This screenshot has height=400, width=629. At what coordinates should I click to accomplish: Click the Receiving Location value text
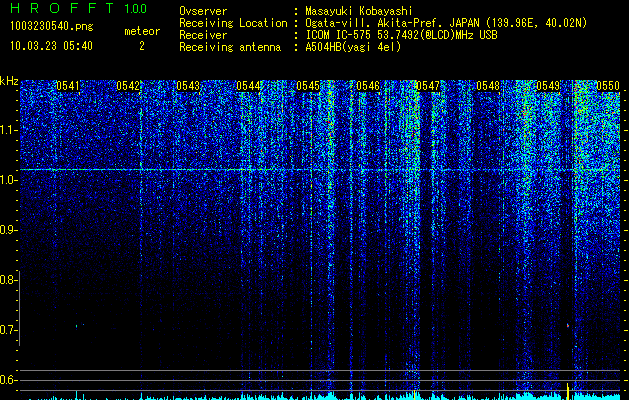click(x=446, y=23)
